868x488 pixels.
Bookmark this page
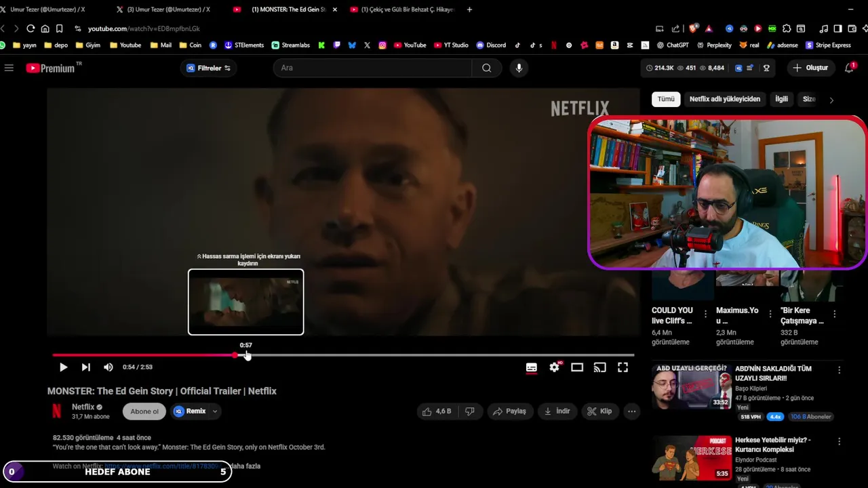pos(59,28)
